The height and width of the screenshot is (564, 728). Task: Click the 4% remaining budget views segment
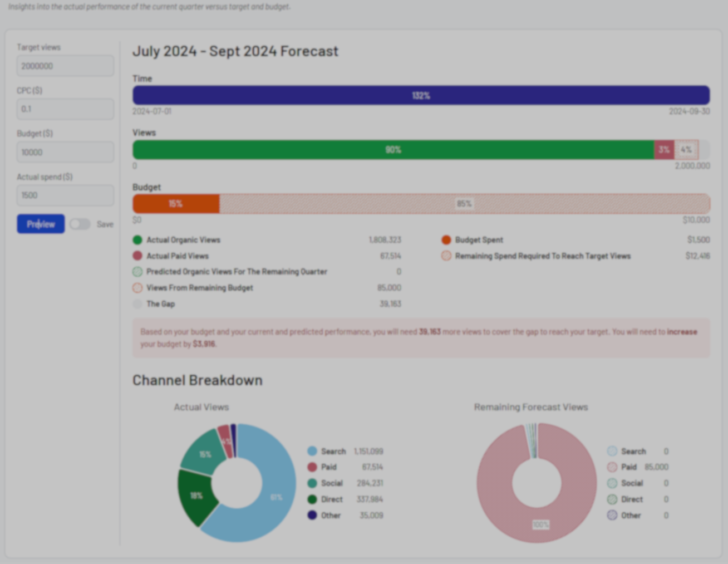pos(686,150)
